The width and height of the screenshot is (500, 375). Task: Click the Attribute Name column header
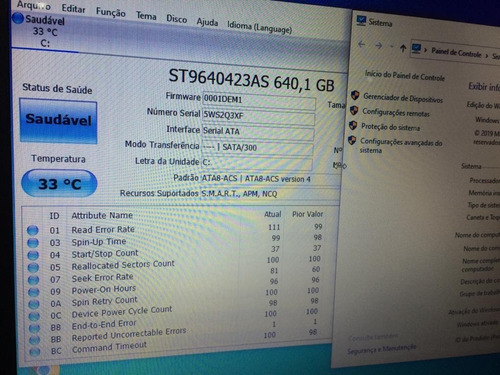102,215
